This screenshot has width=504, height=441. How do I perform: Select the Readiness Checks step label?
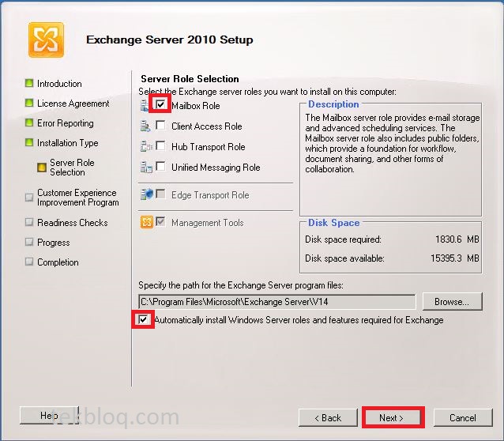coord(73,223)
